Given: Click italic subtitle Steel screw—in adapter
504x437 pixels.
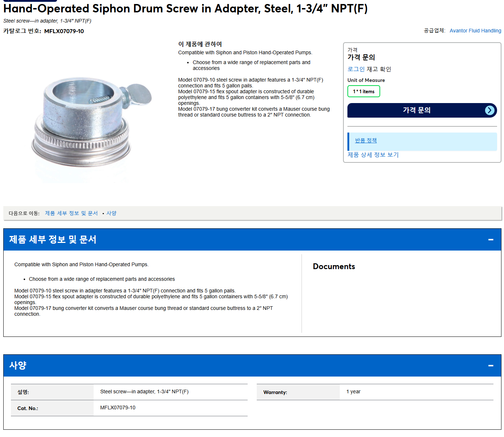Looking at the screenshot, I should click(x=47, y=21).
